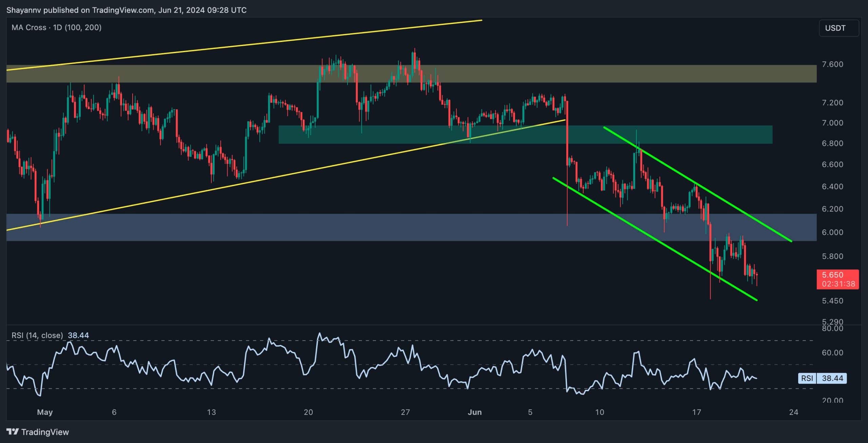Screen dimensions: 868x443
Task: Click the 5.800 price axis label
Action: [832, 256]
